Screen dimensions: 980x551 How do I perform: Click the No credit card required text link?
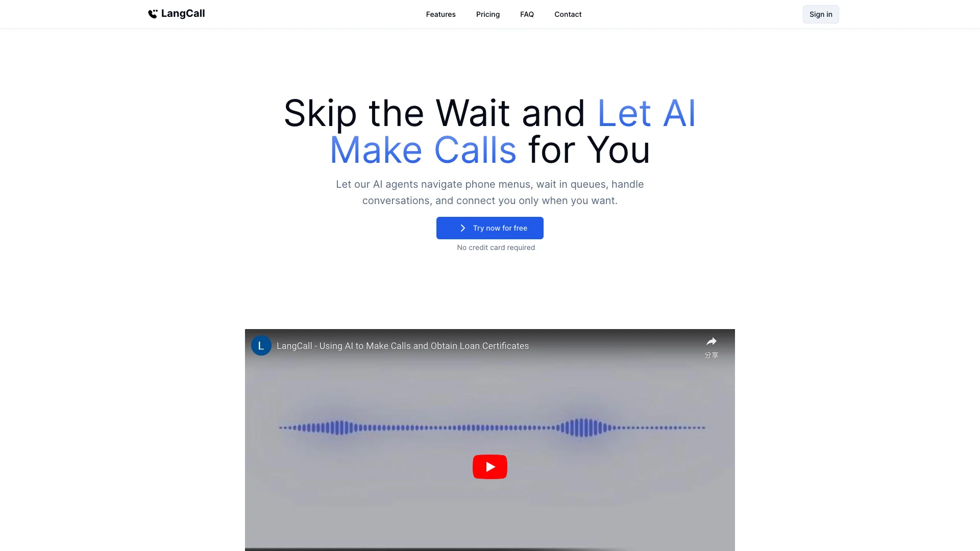point(496,247)
